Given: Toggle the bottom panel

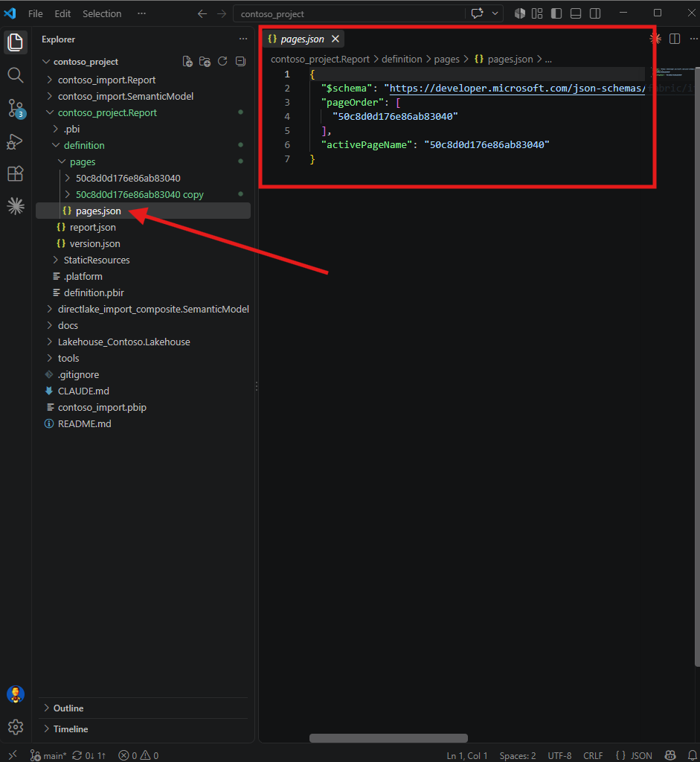Looking at the screenshot, I should [576, 13].
